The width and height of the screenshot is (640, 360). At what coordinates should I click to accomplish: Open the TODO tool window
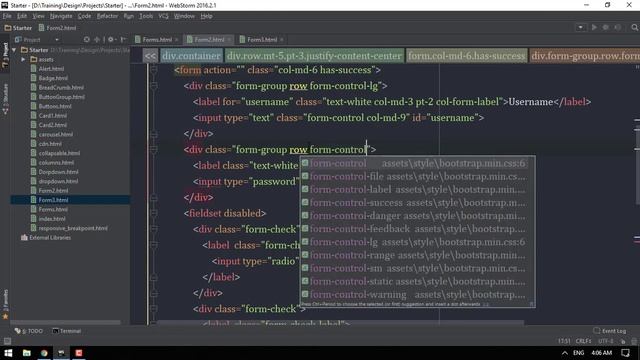(29, 331)
